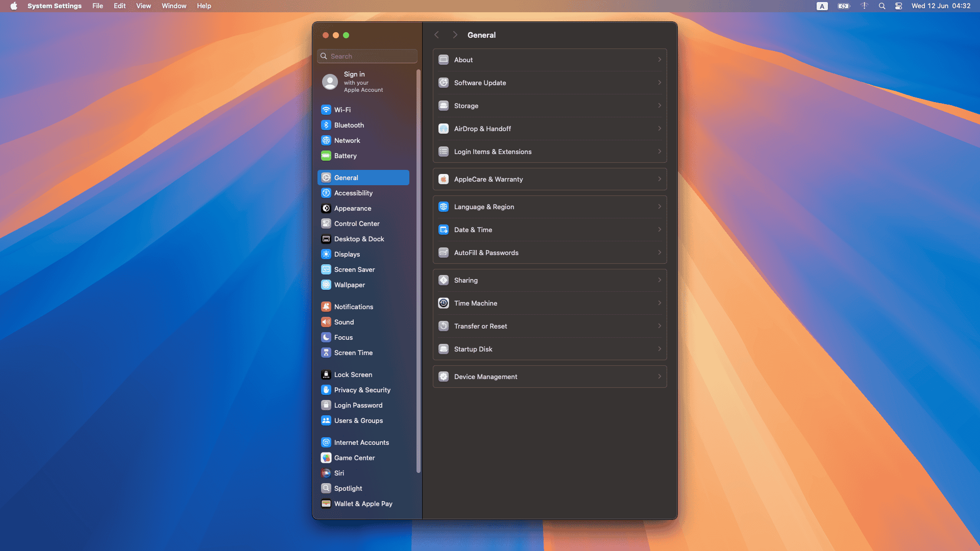Click the Wi-Fi icon in sidebar

(x=326, y=110)
